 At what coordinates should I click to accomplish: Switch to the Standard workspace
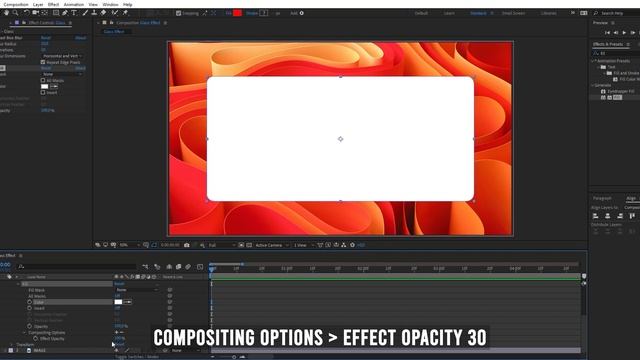[x=478, y=13]
